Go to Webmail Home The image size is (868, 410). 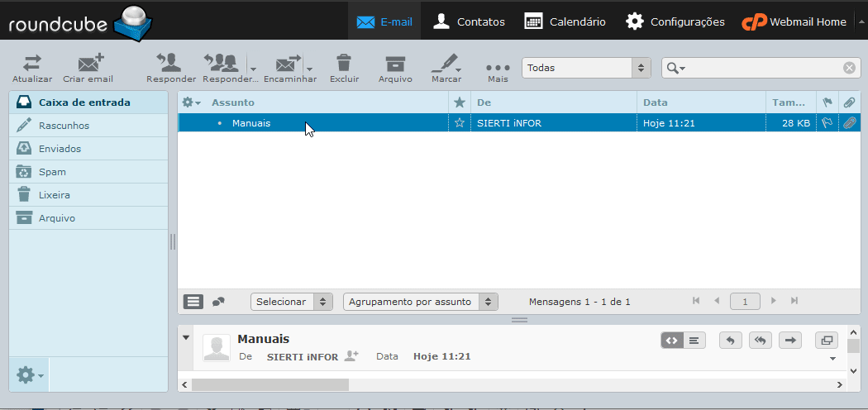click(794, 22)
